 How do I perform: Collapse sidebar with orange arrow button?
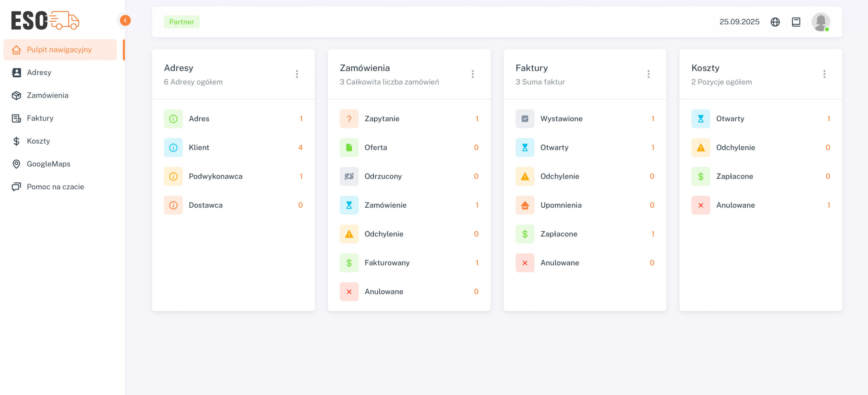pyautogui.click(x=125, y=20)
